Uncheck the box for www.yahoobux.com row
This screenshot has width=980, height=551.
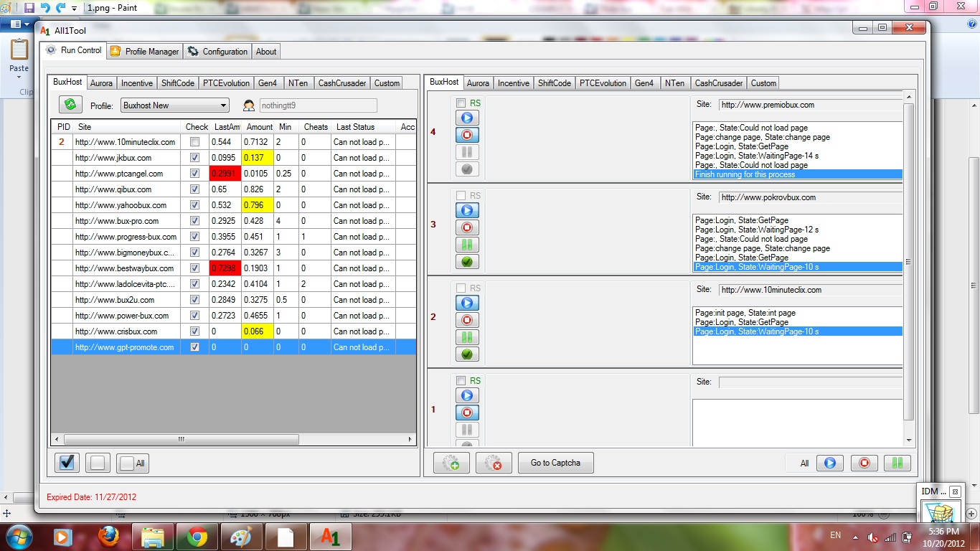pos(194,205)
